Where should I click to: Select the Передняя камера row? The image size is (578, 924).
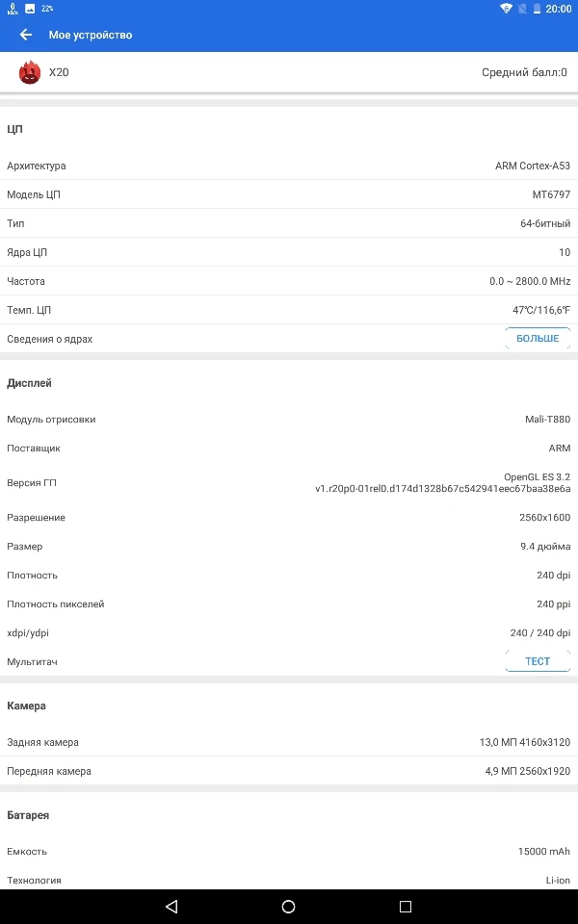pos(289,771)
